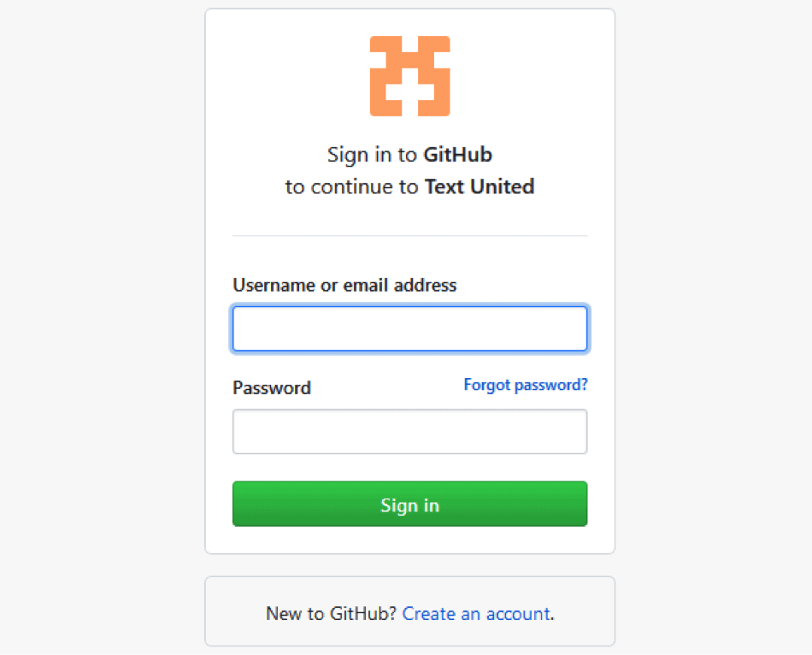Viewport: 812px width, 655px height.
Task: Click the Username or email address label
Action: [x=344, y=285]
